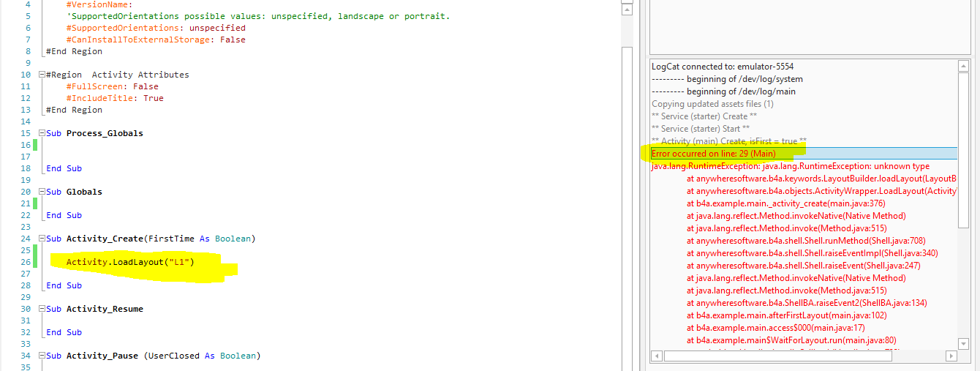Image resolution: width=980 pixels, height=371 pixels.
Task: Place cursor on Activity.LoadLayout("L1") line
Action: tap(132, 262)
